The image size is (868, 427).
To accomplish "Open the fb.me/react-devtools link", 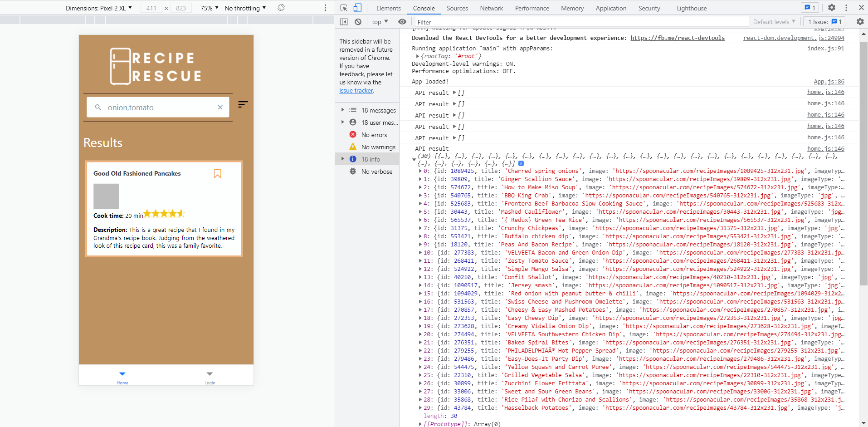I will pos(678,38).
